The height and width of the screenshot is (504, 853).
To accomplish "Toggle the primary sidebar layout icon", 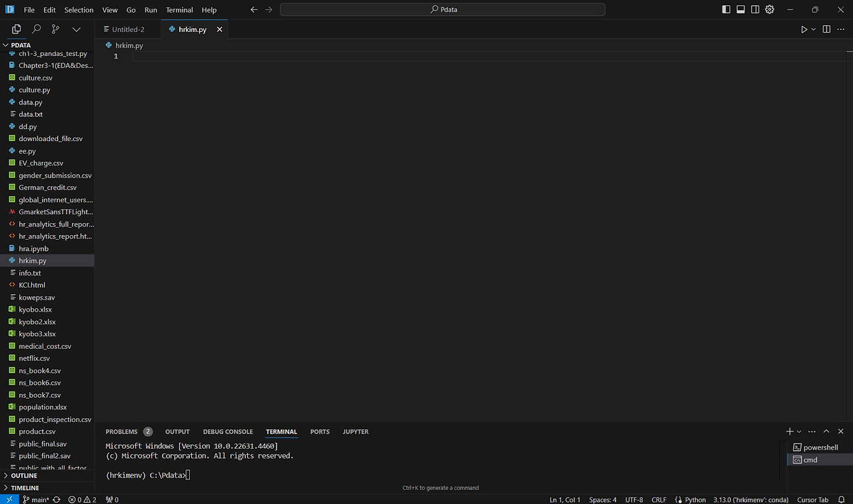I will 726,10.
